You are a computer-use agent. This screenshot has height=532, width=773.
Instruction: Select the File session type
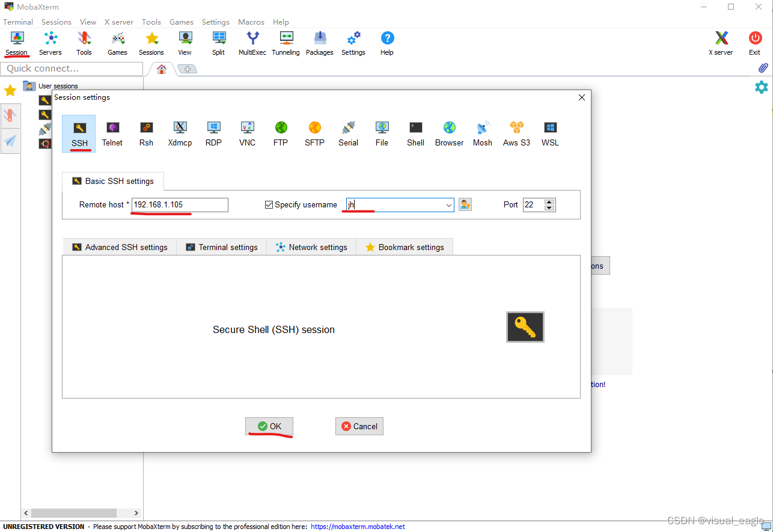coord(382,133)
